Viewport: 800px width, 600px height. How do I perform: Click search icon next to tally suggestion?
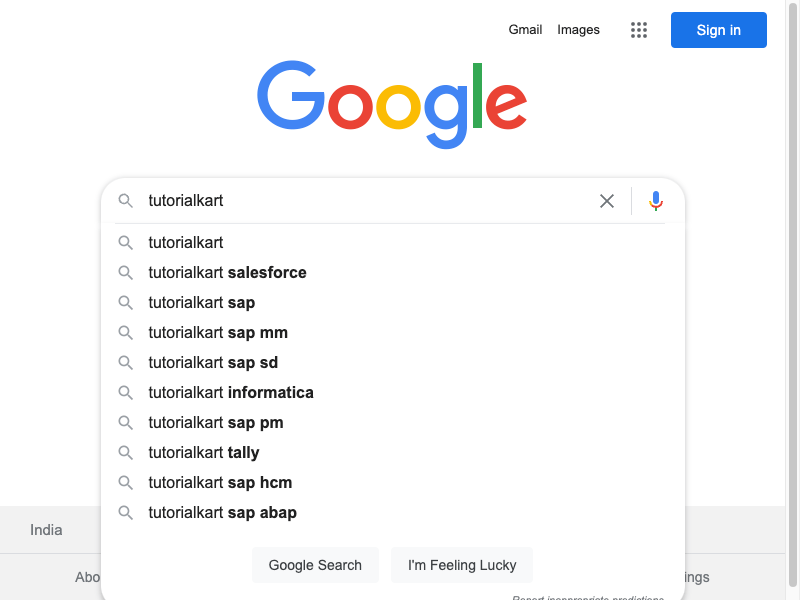click(126, 453)
